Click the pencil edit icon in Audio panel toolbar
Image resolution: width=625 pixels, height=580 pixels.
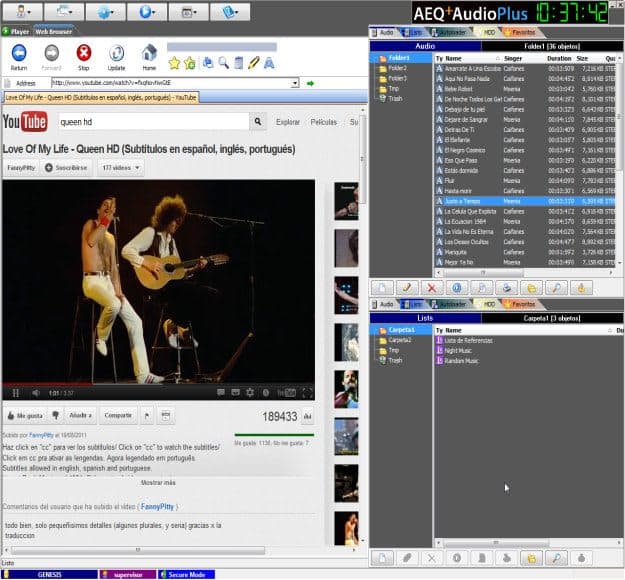[x=407, y=288]
